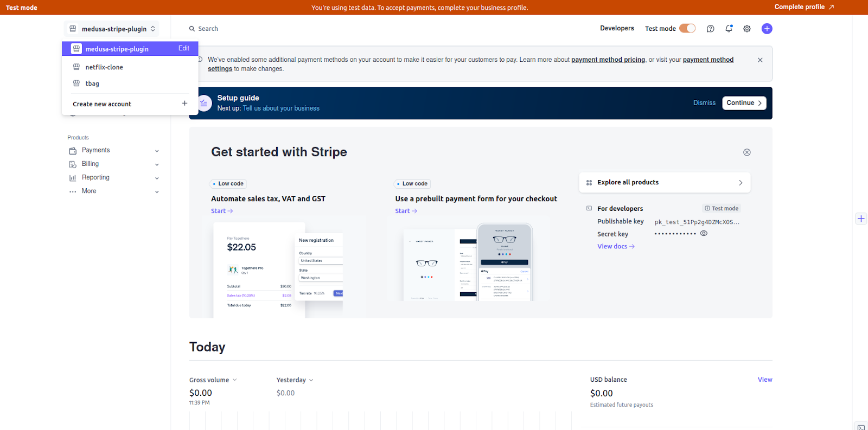The width and height of the screenshot is (868, 430).
Task: Expand the Reporting section chevron
Action: [157, 178]
